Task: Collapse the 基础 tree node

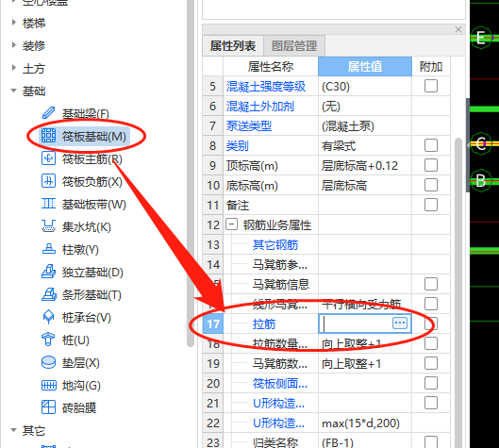Action: (x=14, y=91)
